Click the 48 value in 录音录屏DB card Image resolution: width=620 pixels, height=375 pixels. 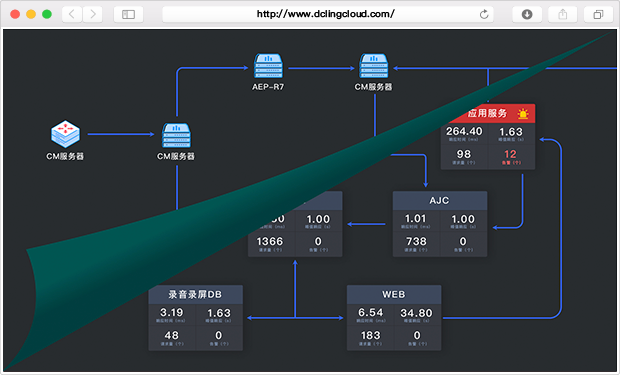(x=172, y=335)
